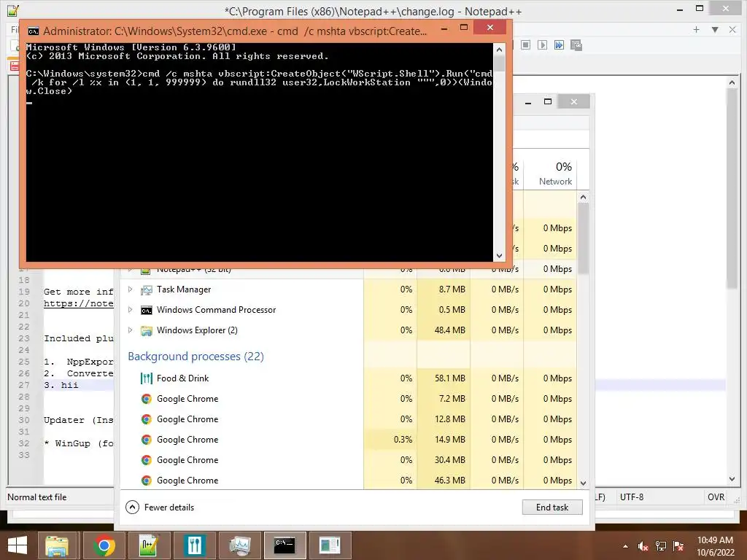
Task: Open the https://note link in Notepad++
Action: click(79, 303)
